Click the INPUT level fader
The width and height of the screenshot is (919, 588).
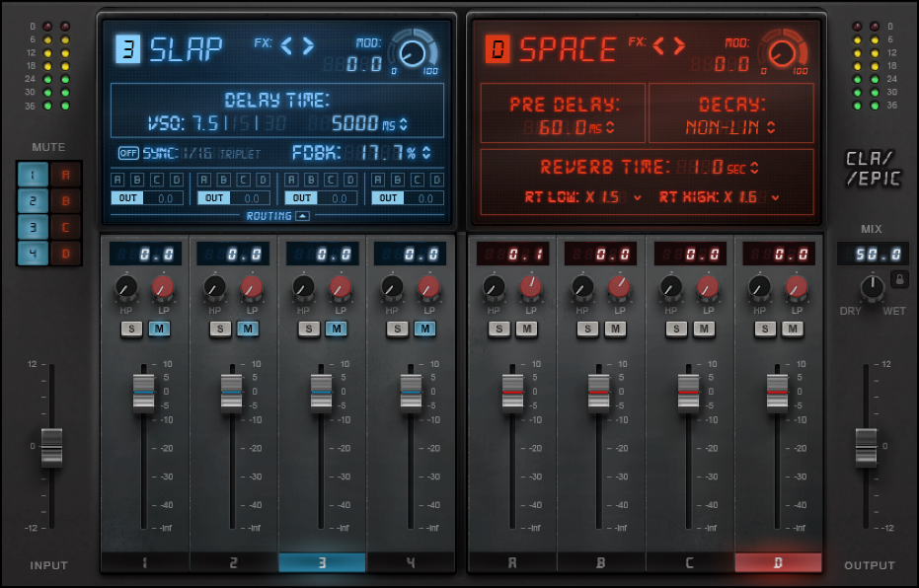point(51,448)
